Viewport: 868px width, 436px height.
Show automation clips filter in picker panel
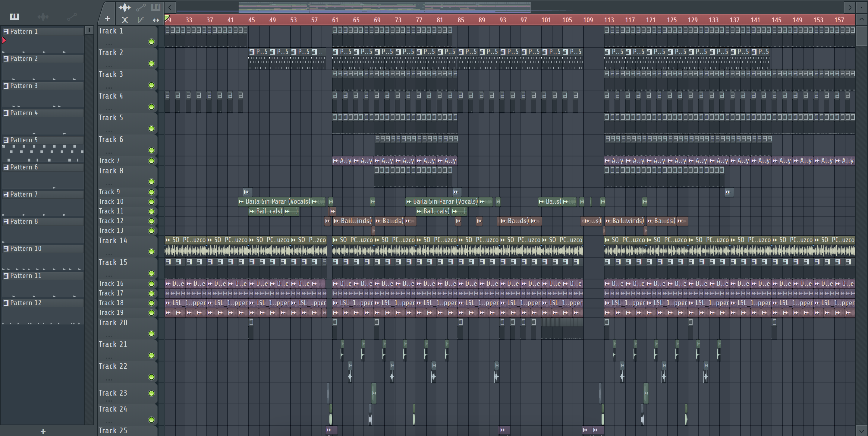tap(72, 17)
